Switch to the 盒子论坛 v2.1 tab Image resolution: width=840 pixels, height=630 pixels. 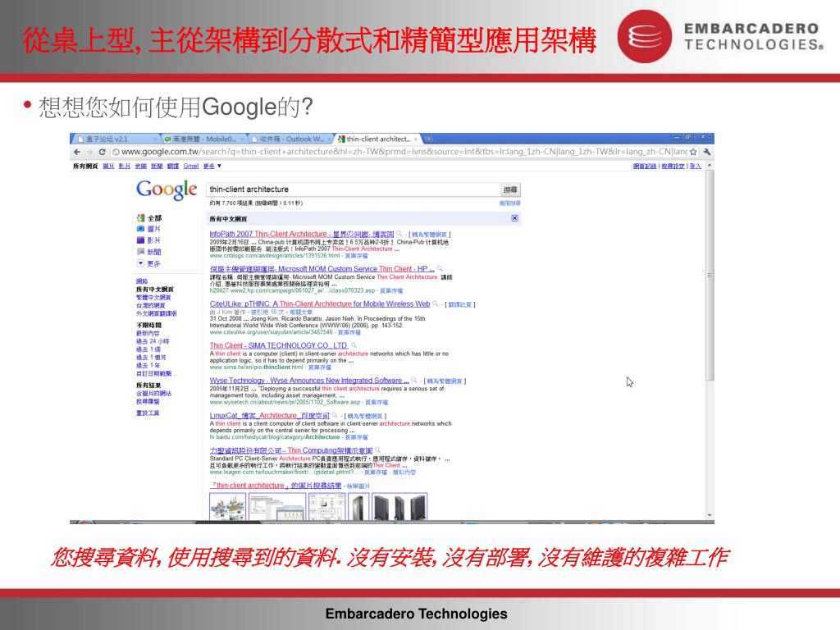[x=115, y=139]
